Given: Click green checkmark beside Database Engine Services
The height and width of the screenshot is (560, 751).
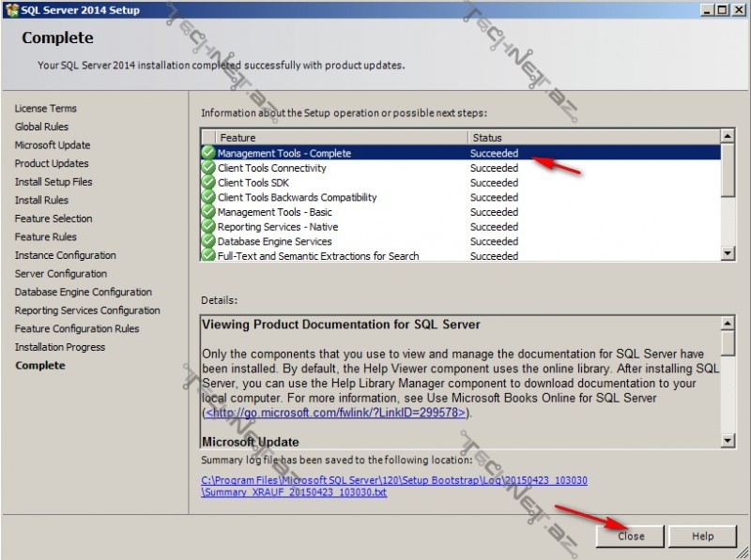Looking at the screenshot, I should [208, 242].
